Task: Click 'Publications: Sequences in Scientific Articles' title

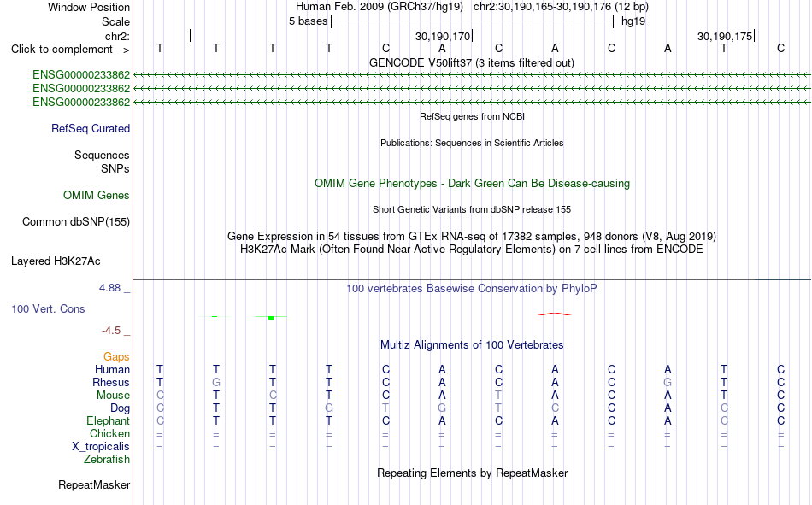Action: click(472, 143)
